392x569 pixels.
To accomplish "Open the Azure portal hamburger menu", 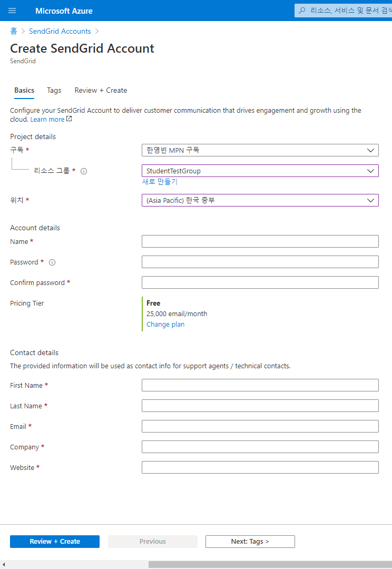I will point(12,11).
